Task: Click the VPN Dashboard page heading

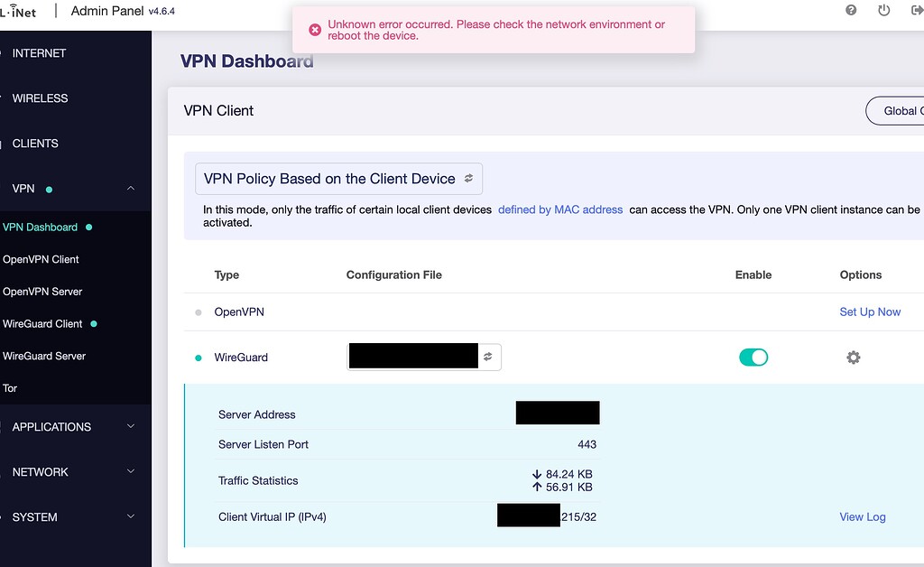Action: coord(247,60)
